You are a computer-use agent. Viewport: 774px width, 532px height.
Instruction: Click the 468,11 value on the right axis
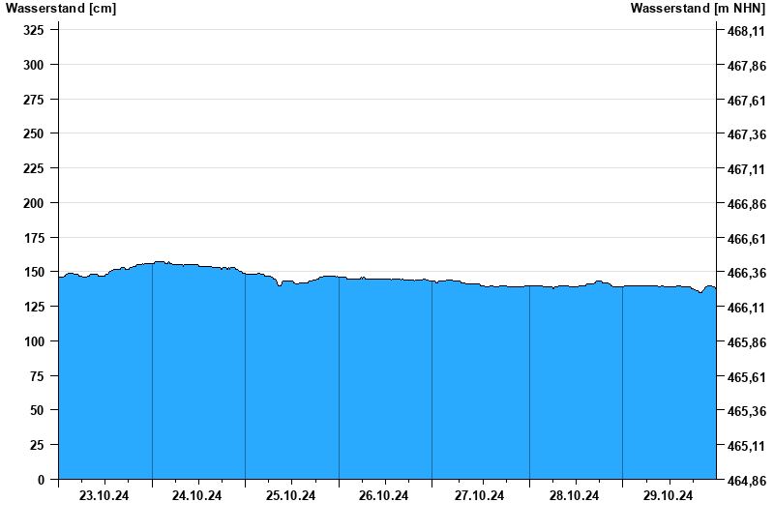tap(746, 31)
